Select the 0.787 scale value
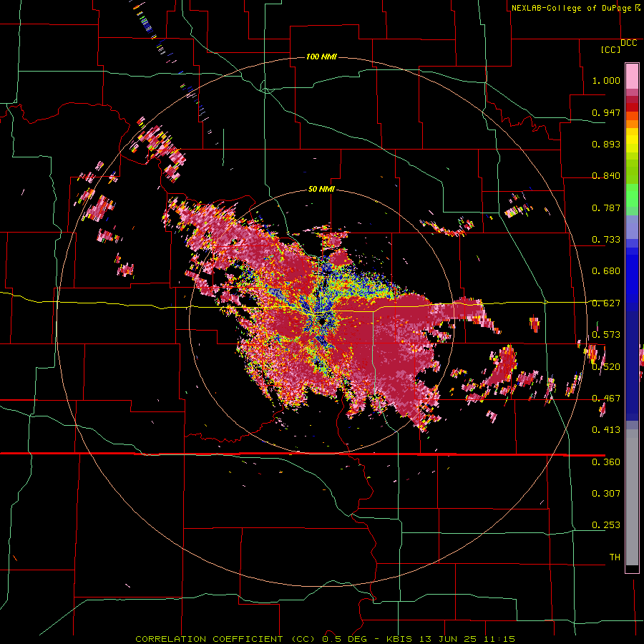Viewport: 644px width, 644px height. click(x=606, y=208)
